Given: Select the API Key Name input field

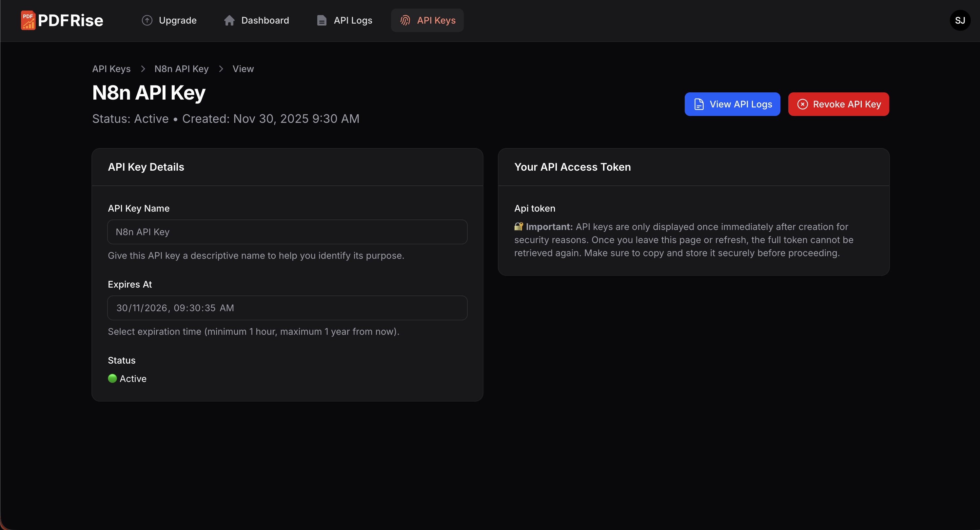Looking at the screenshot, I should [x=287, y=232].
